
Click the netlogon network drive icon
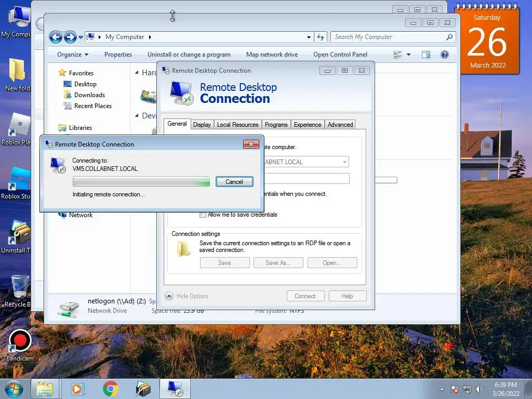coord(68,309)
